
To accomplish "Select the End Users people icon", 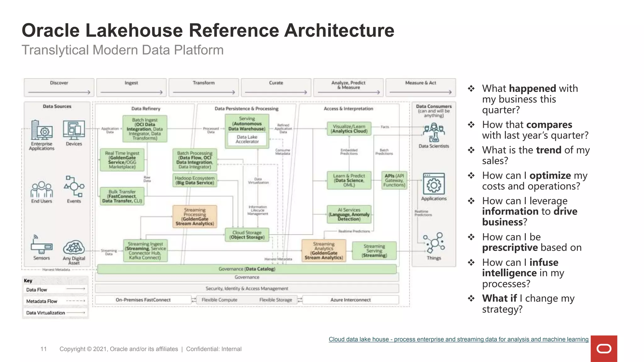I will tap(42, 189).
